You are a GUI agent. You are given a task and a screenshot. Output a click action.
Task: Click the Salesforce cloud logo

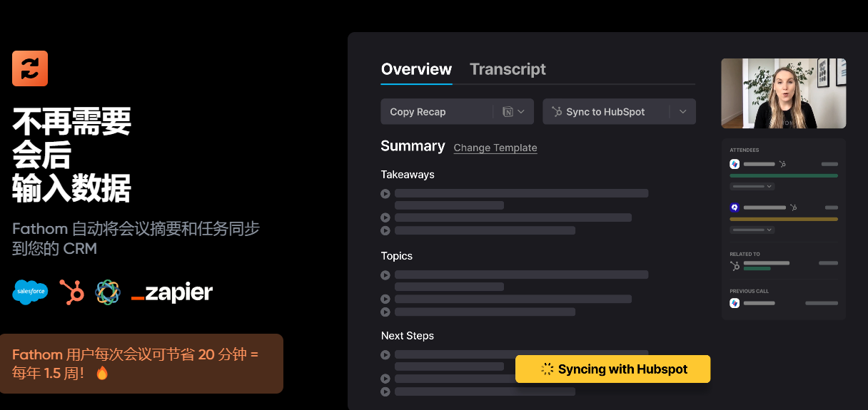31,292
